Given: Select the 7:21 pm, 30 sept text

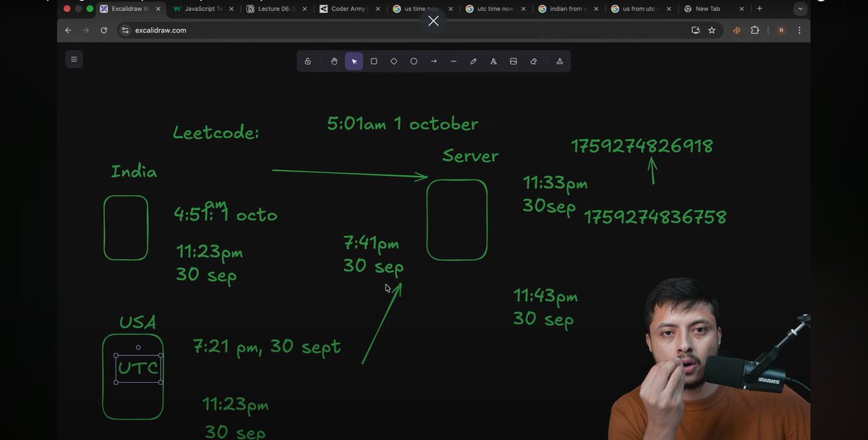Looking at the screenshot, I should (x=267, y=347).
